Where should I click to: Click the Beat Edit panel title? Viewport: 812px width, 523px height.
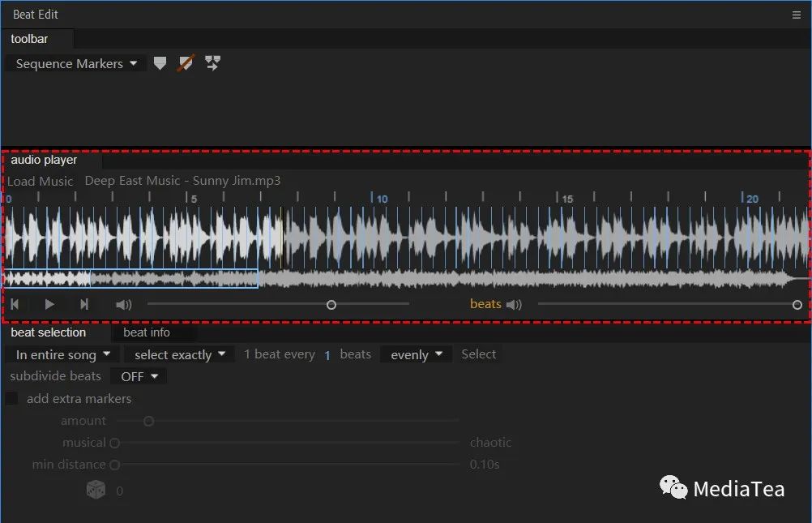point(35,15)
